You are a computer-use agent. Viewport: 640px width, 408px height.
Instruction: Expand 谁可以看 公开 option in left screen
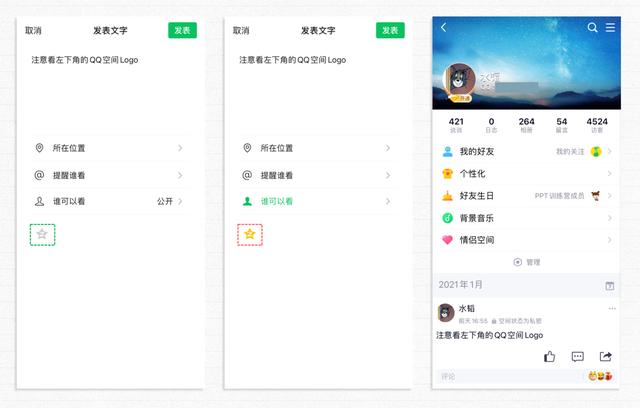[109, 201]
